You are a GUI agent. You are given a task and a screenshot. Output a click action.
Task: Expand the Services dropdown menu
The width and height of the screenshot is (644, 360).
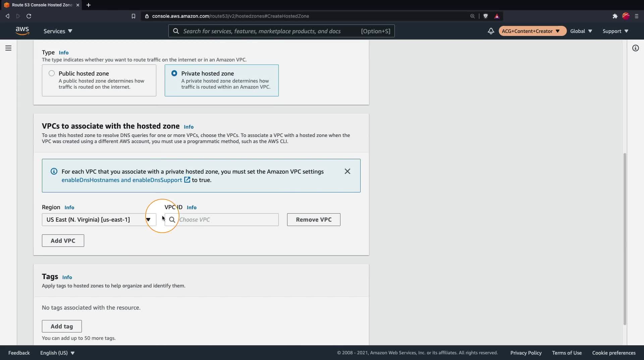pyautogui.click(x=58, y=31)
